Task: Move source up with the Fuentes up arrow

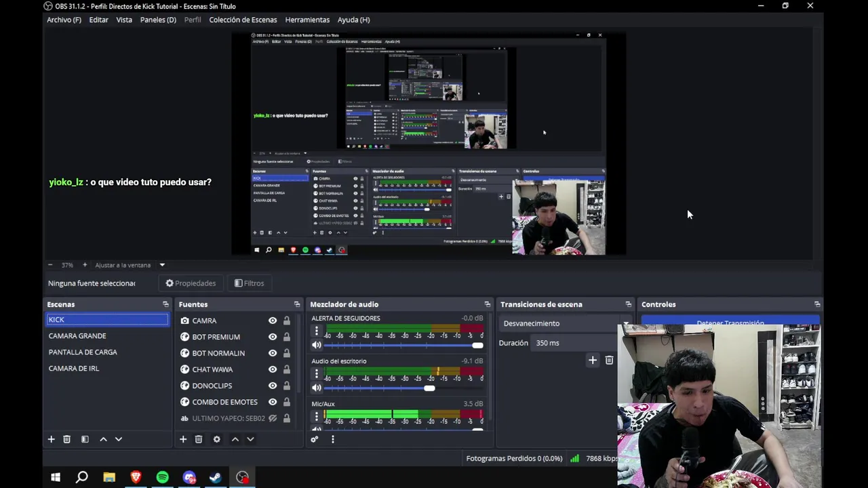Action: [235, 439]
